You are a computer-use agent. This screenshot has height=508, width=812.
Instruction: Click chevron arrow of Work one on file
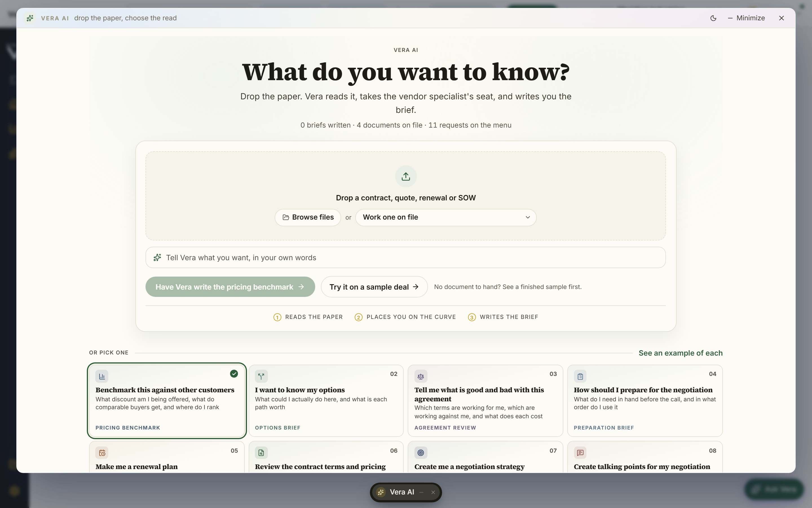pos(528,217)
